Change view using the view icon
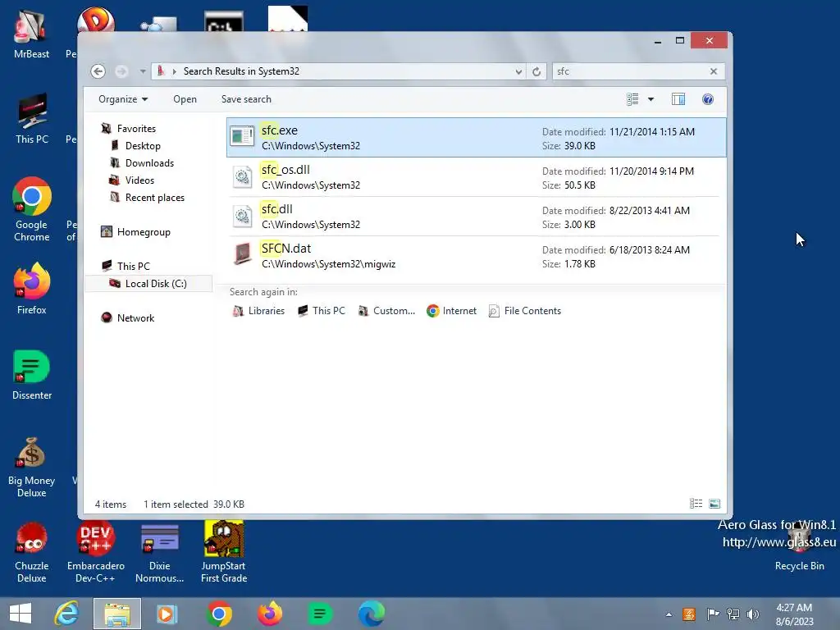840x630 pixels. pos(632,99)
